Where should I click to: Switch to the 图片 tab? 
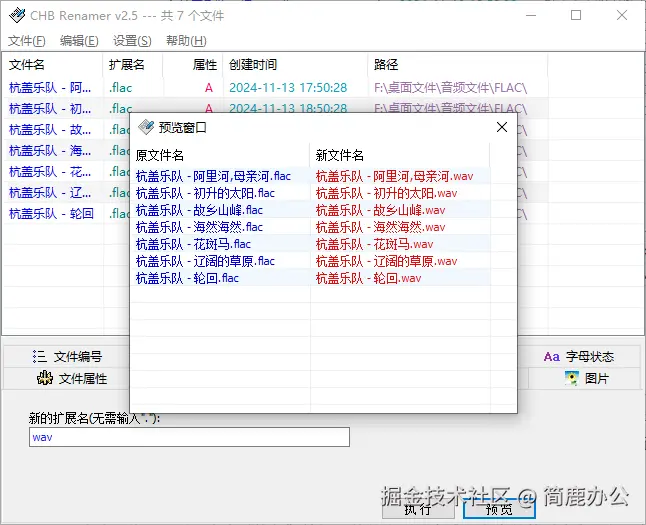pyautogui.click(x=585, y=378)
